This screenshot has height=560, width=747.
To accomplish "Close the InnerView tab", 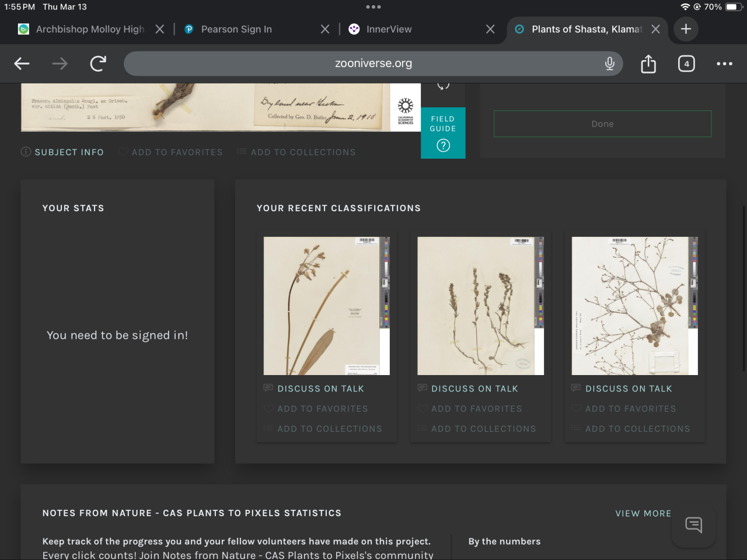I will pos(490,29).
